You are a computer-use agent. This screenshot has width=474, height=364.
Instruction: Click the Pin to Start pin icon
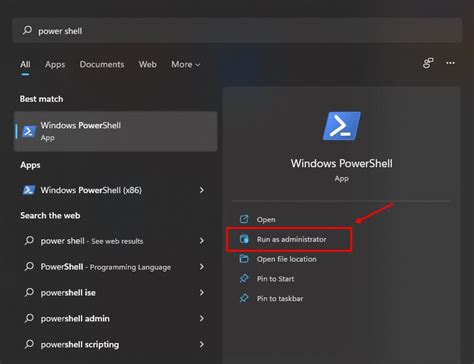pos(244,278)
